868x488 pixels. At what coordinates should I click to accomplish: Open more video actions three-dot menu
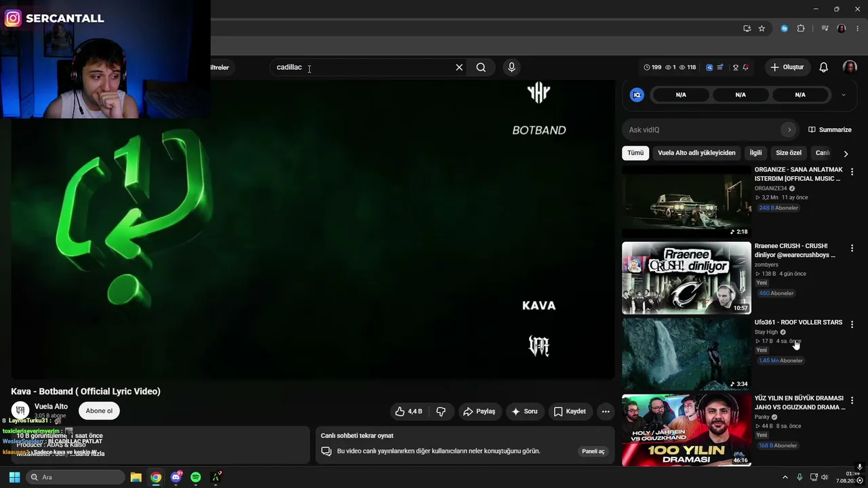click(x=606, y=411)
